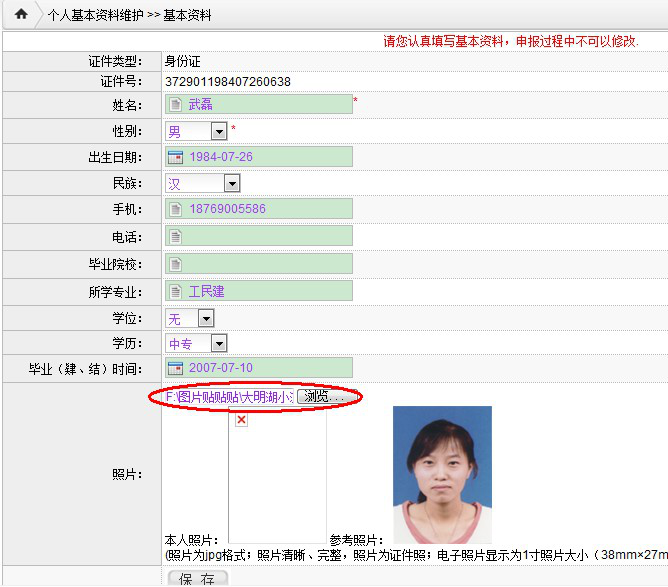This screenshot has height=587, width=668.
Task: Click the 本人照片 caption
Action: 191,540
